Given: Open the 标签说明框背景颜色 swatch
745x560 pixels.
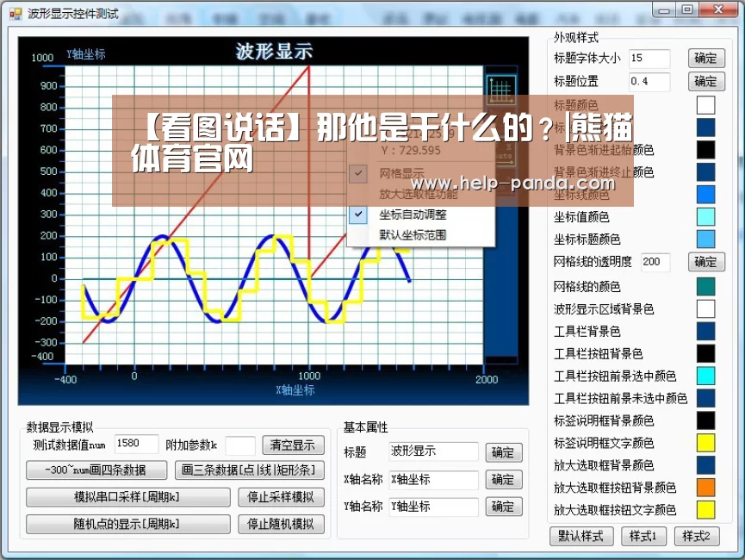Looking at the screenshot, I should 706,420.
